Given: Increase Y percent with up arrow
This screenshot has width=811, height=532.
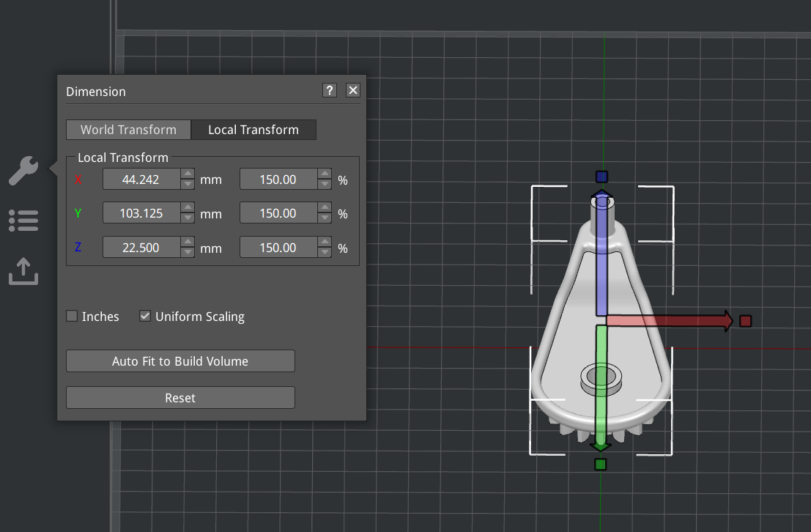Looking at the screenshot, I should click(x=325, y=207).
